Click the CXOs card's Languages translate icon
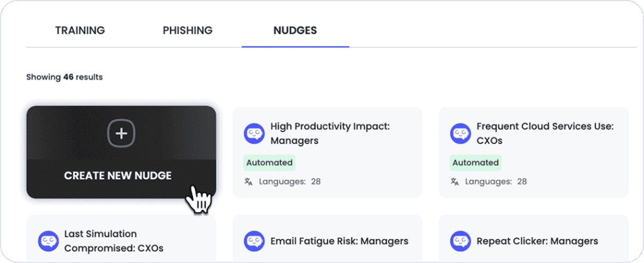The height and width of the screenshot is (263, 644). (x=455, y=182)
